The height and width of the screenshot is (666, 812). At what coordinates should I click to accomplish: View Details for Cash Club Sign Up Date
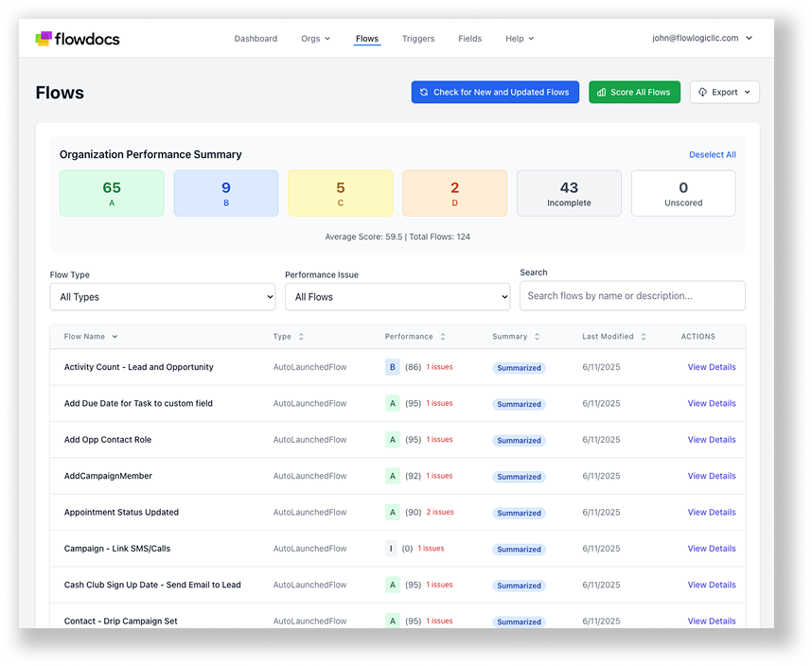pos(712,585)
